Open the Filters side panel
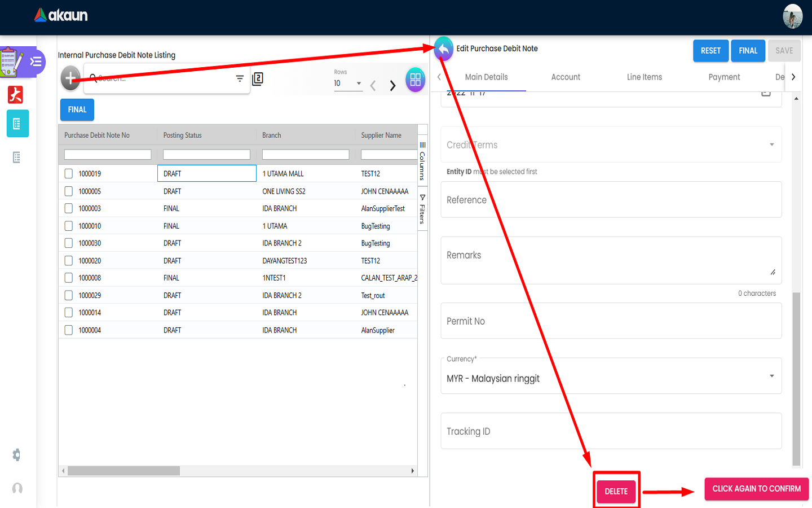This screenshot has width=812, height=508. pyautogui.click(x=422, y=209)
